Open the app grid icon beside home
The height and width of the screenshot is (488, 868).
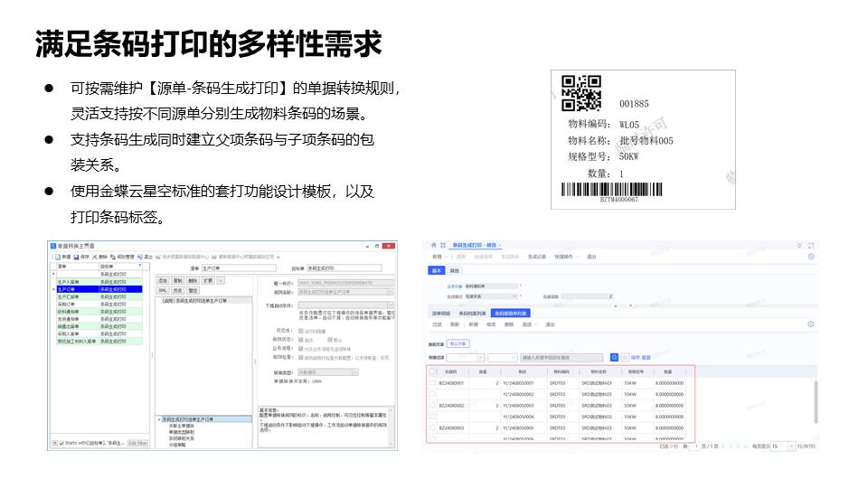pos(443,245)
